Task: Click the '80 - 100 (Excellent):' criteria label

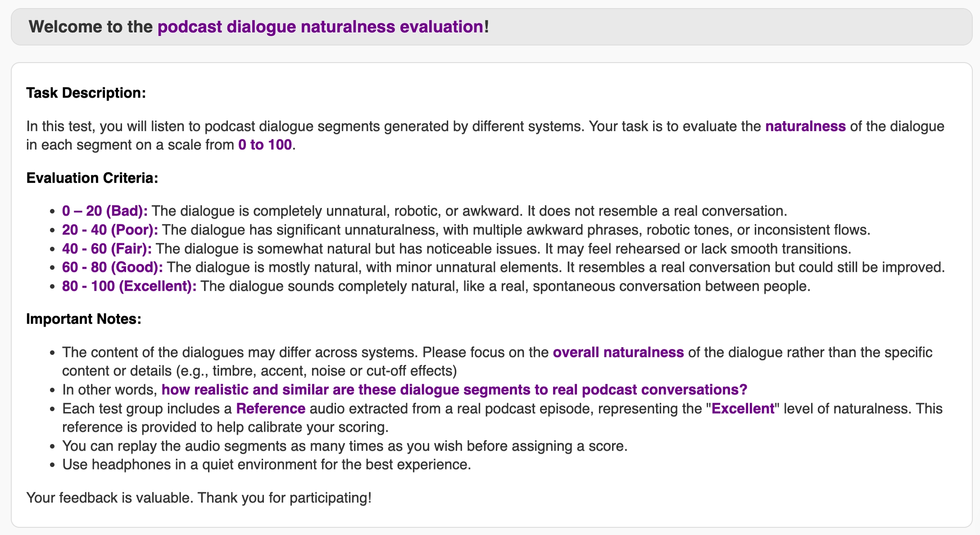Action: (x=129, y=286)
